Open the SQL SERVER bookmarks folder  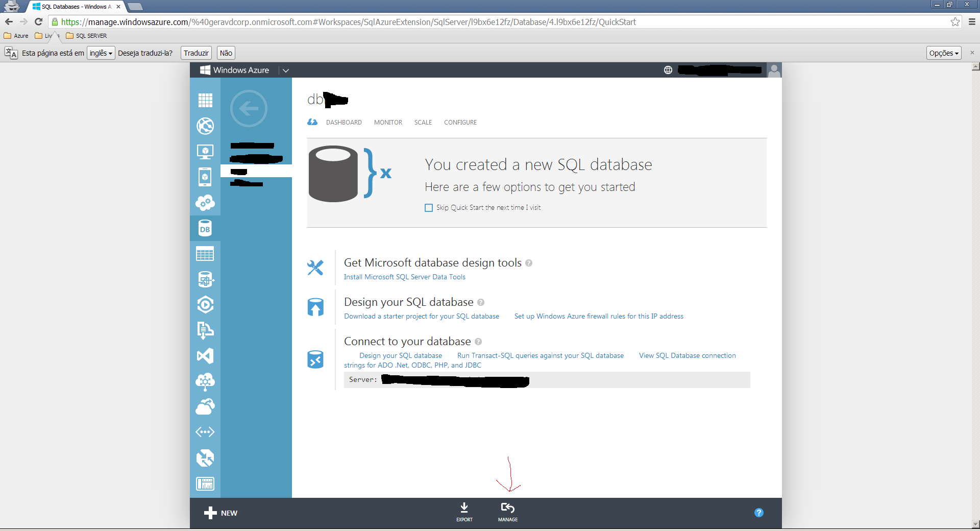86,36
